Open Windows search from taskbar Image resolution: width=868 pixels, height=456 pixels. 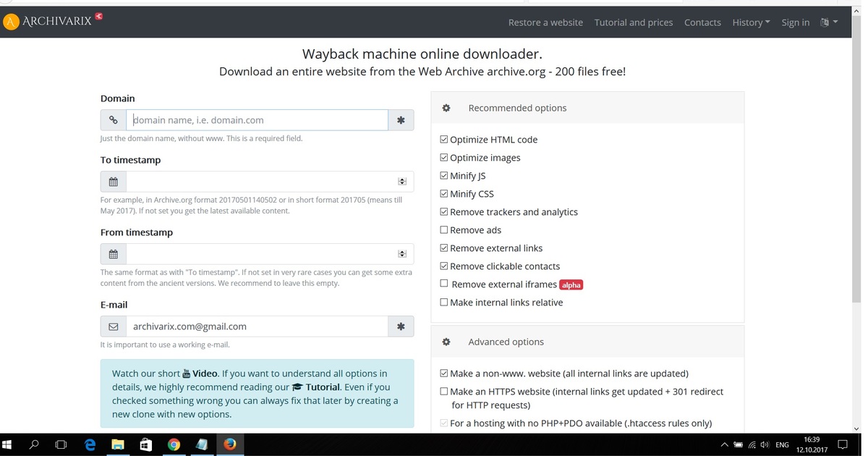tap(34, 444)
